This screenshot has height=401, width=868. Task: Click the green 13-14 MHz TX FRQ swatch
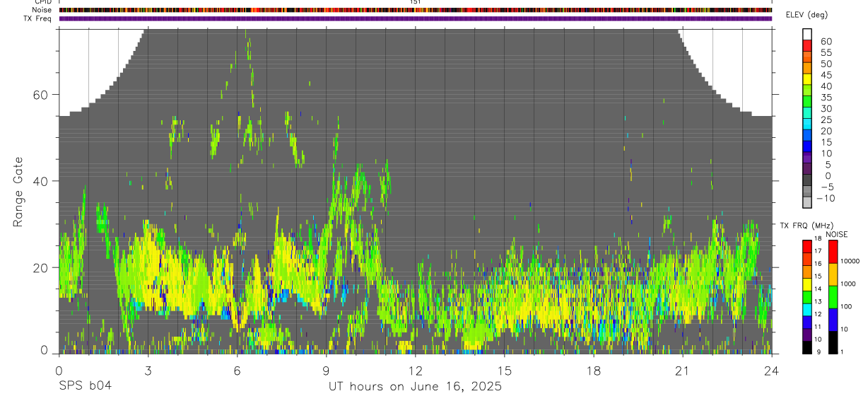pos(808,296)
